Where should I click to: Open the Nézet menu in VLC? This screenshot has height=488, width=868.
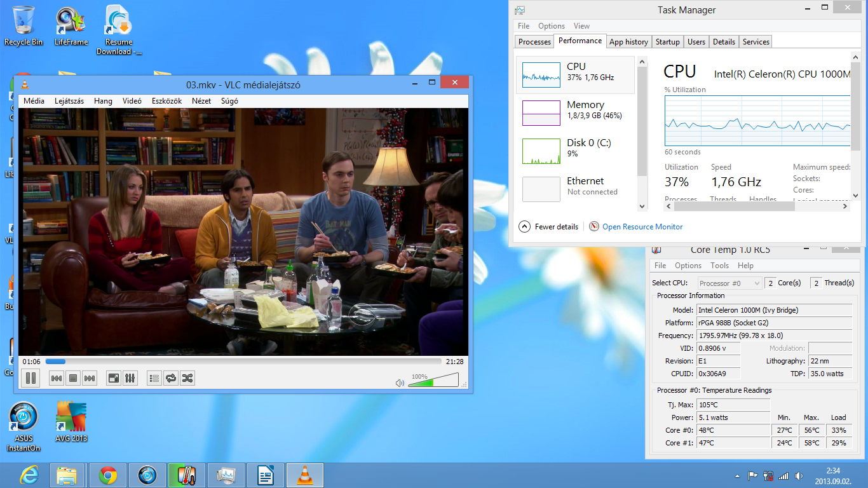(x=201, y=101)
